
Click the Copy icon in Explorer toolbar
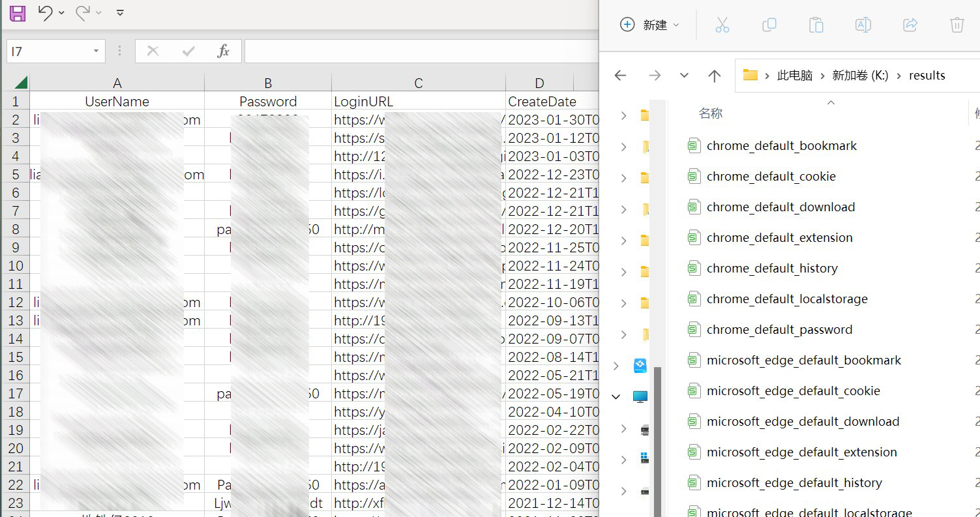point(769,25)
